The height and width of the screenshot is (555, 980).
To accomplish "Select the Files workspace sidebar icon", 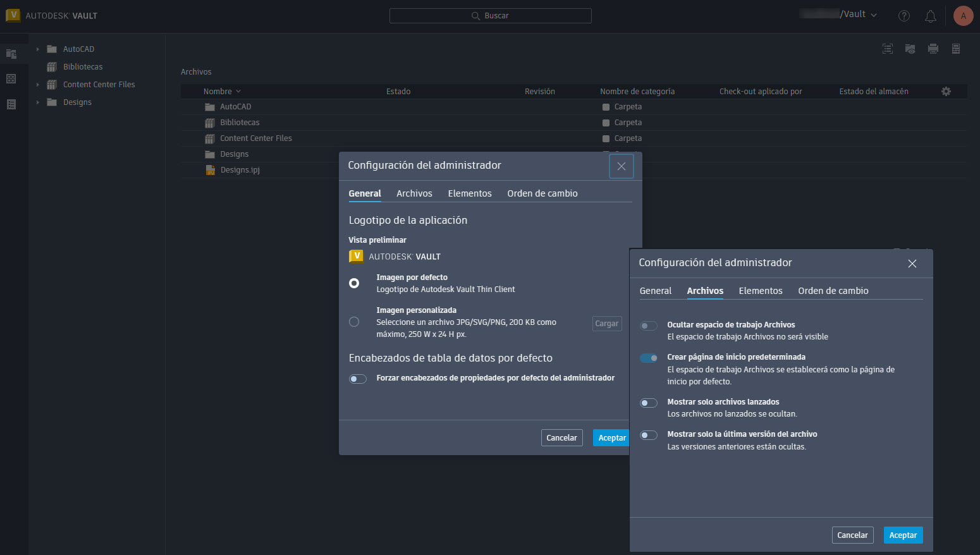I will pyautogui.click(x=11, y=54).
